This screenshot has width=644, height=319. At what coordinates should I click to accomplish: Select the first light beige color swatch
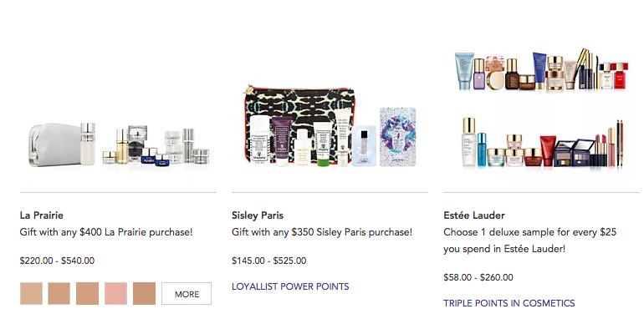click(x=31, y=294)
